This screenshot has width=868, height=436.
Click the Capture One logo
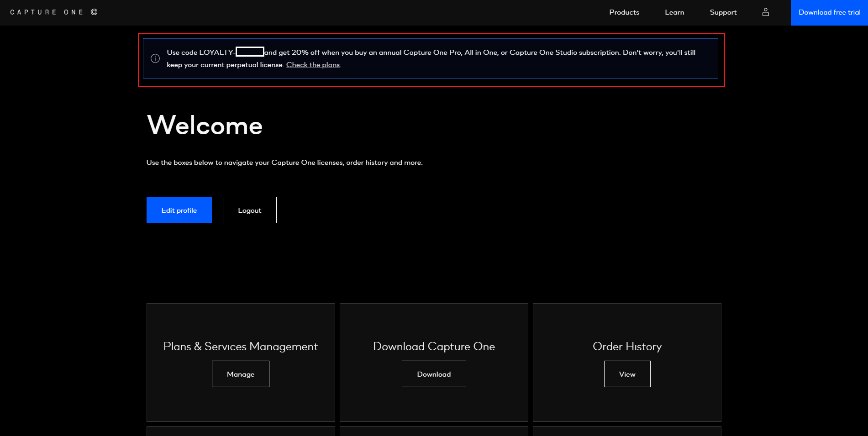coord(54,12)
